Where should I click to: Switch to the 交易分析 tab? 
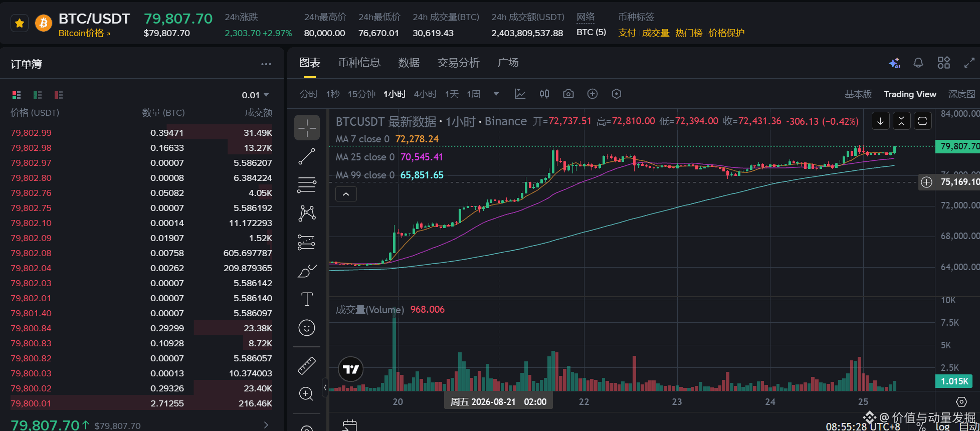tap(459, 63)
